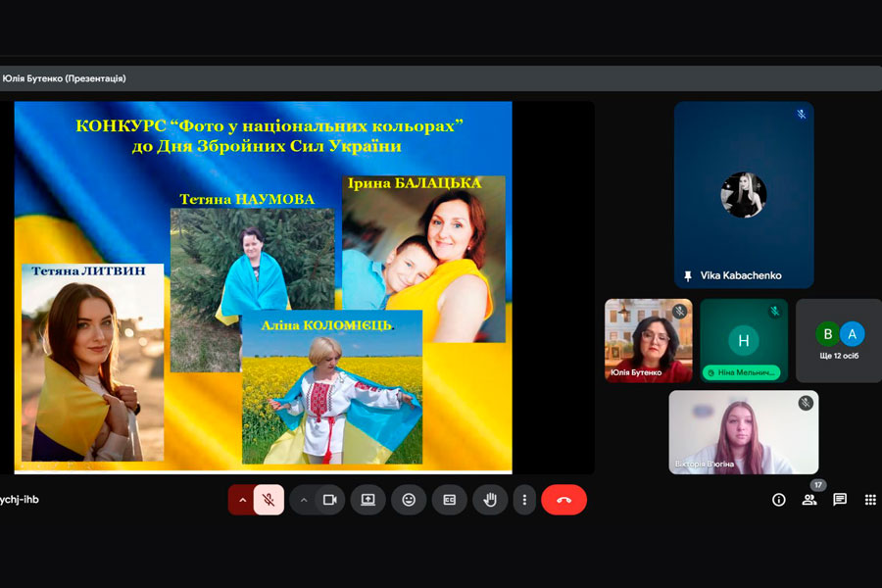Leave the call with red hang-up button
This screenshot has width=882, height=588.
coord(563,500)
